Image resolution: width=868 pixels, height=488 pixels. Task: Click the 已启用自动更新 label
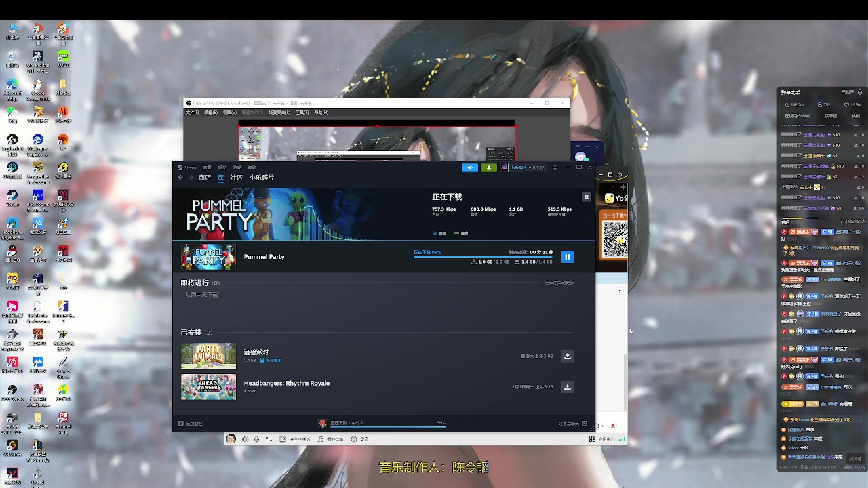coord(559,283)
